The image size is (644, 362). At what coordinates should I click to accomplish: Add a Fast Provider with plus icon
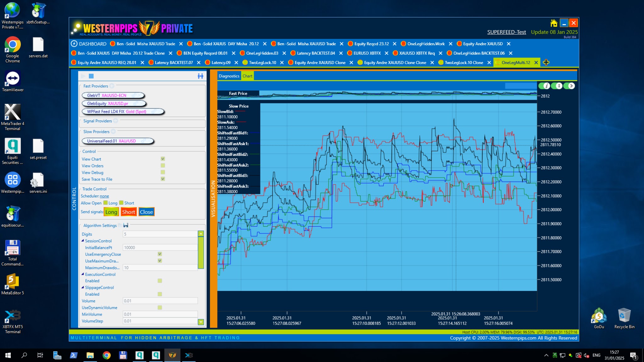[112, 86]
